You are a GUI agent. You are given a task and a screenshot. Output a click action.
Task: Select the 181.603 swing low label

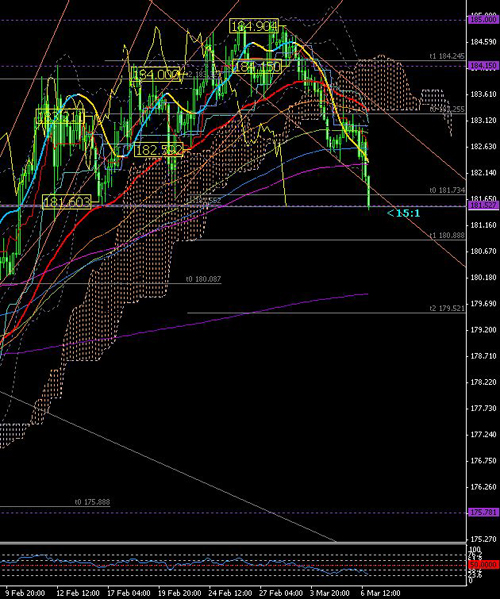67,202
